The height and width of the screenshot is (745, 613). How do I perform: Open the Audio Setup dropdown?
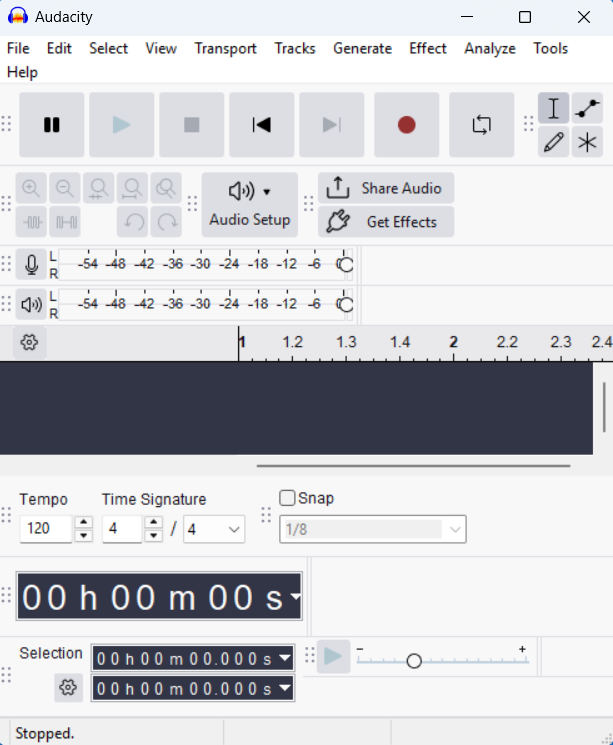(x=250, y=205)
